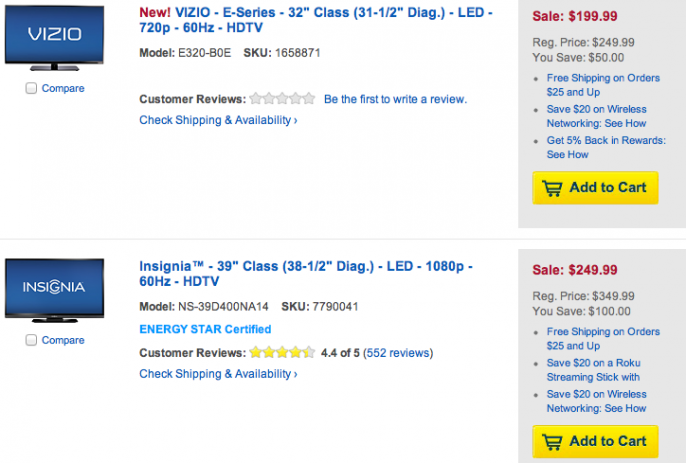The width and height of the screenshot is (686, 463).
Task: Open the VIZIO E-Series 32" Class title link
Action: 315,20
